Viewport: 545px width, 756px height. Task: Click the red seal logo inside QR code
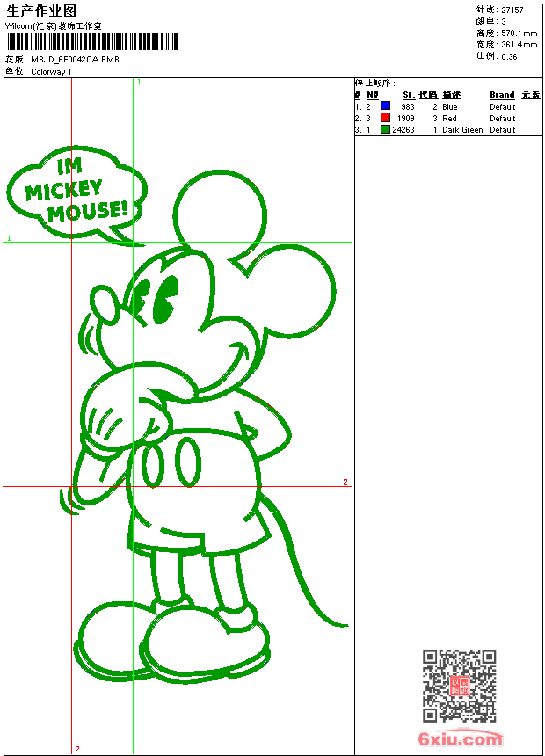pyautogui.click(x=459, y=686)
